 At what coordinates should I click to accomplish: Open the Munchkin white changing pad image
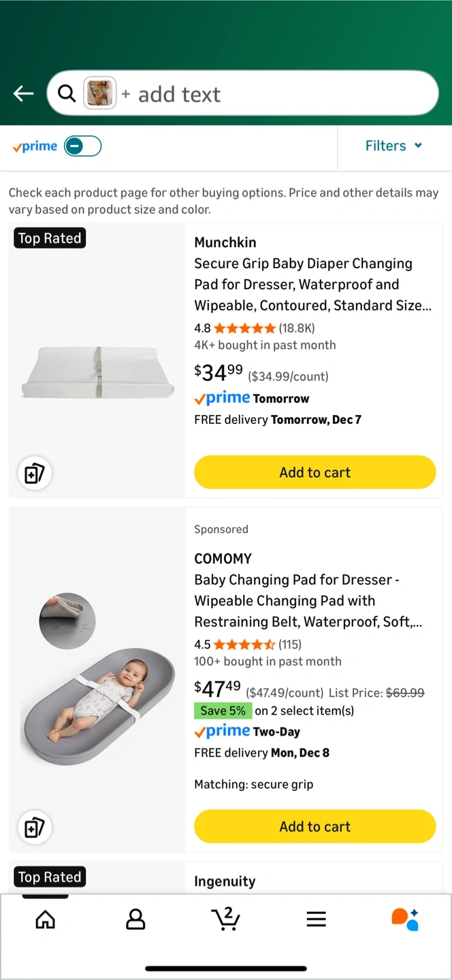95,372
